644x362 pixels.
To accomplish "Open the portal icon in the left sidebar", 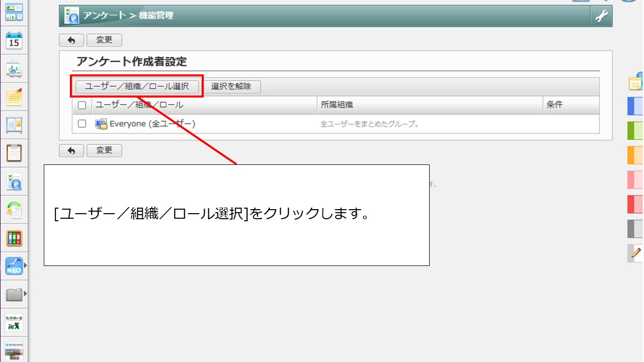I will click(x=14, y=12).
